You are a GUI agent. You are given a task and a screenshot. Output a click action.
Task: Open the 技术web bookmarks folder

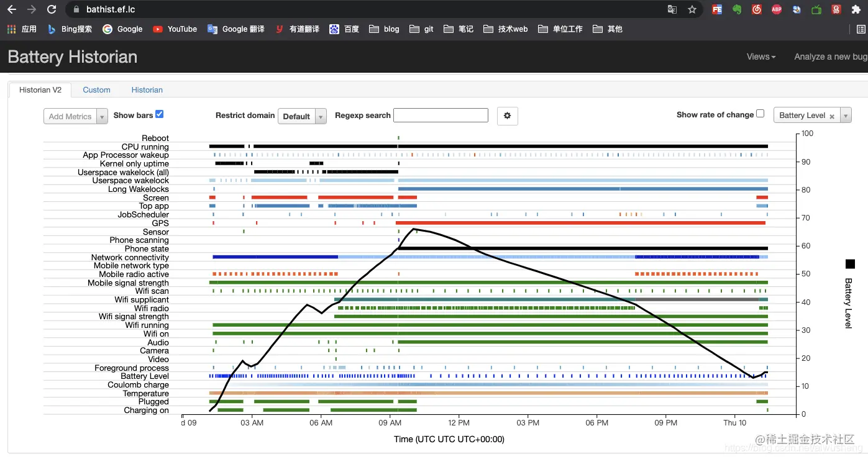505,29
